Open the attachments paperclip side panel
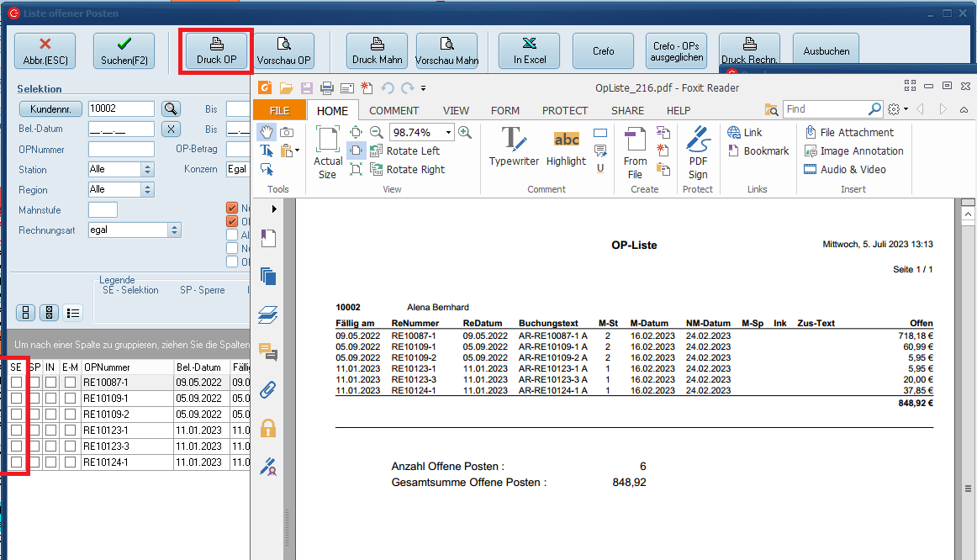 [268, 390]
